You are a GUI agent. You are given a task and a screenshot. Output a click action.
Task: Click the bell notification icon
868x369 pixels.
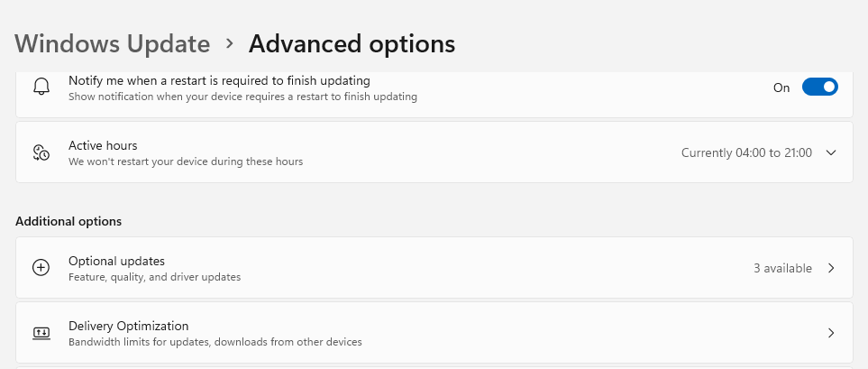click(41, 88)
